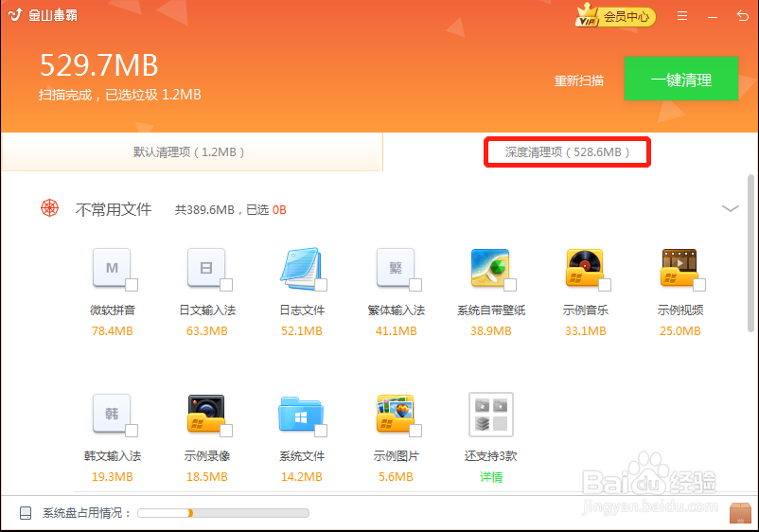Viewport: 759px width, 532px height.
Task: Open the 详情 link under 还支持3款
Action: (491, 477)
